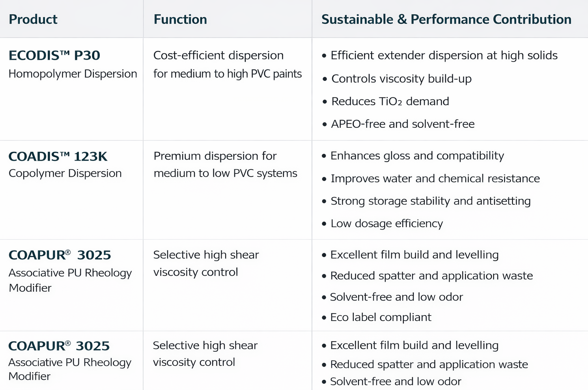Click Strong storage stability and antisetting bullet
The height and width of the screenshot is (390, 588).
[x=430, y=201]
